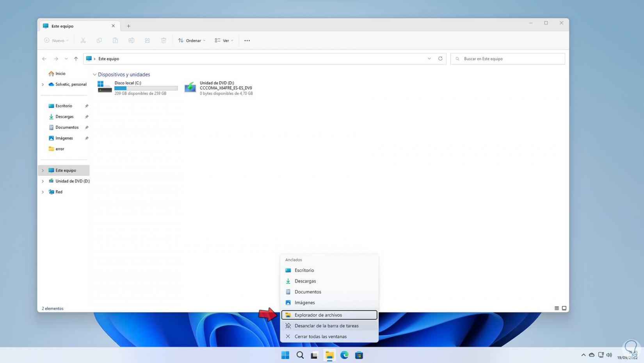Click the volume speaker tray icon
This screenshot has width=644, height=363.
click(x=609, y=355)
